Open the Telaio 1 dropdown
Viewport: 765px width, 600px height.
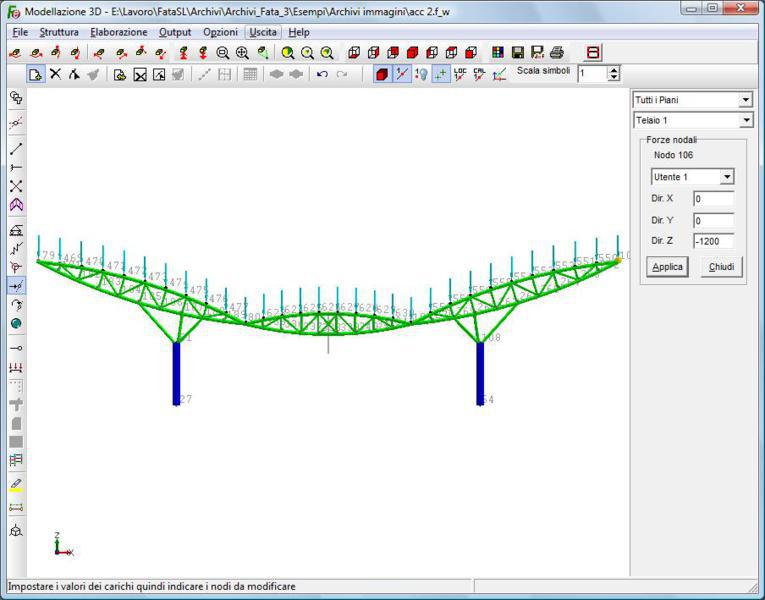(745, 120)
